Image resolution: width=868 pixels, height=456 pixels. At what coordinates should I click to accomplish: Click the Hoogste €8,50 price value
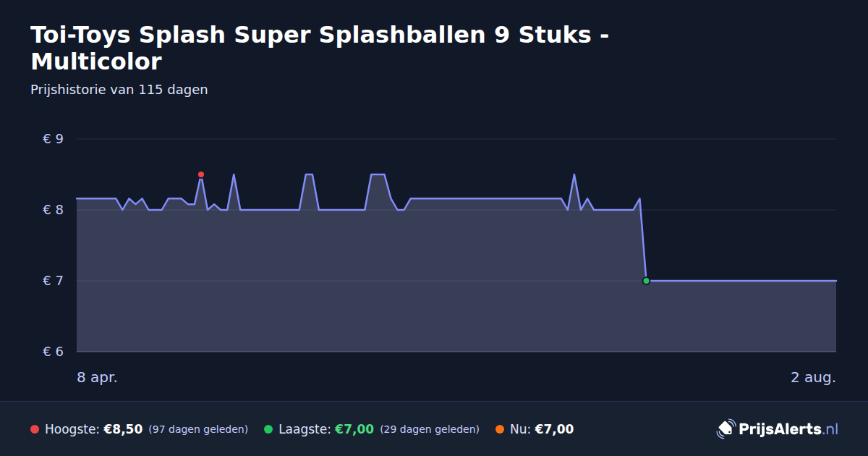tap(123, 429)
